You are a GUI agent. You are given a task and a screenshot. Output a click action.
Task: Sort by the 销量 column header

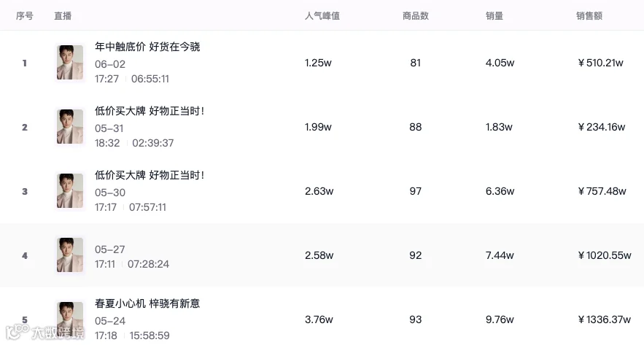pos(494,16)
